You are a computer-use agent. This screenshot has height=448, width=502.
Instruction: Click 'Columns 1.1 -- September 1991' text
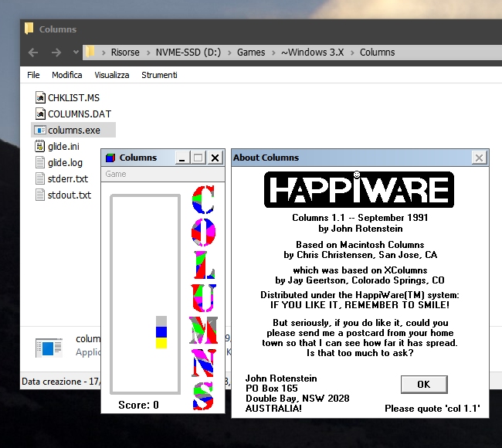coord(360,218)
